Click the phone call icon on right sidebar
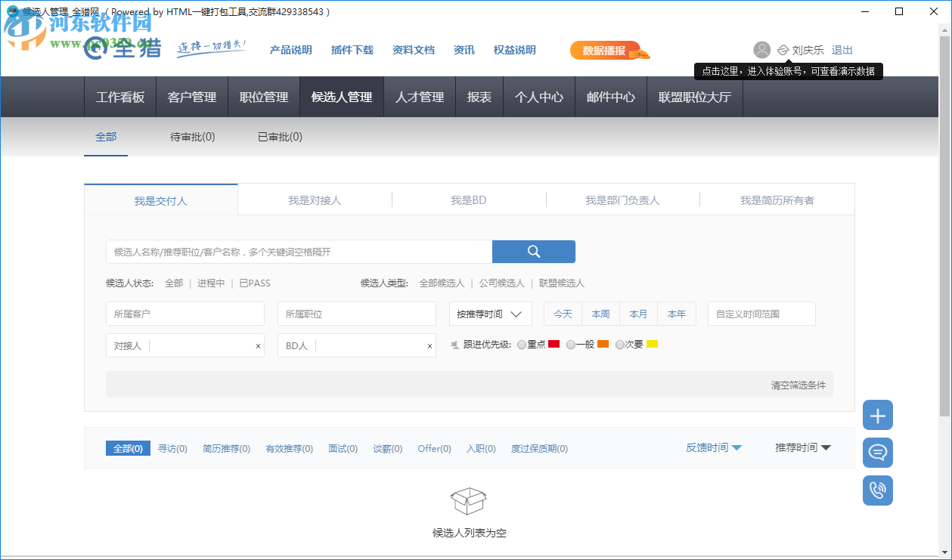This screenshot has height=560, width=952. [x=877, y=490]
